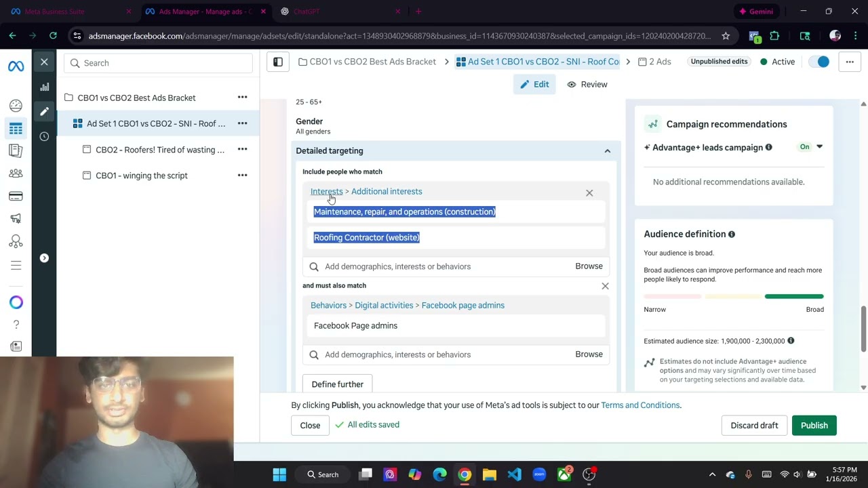This screenshot has width=868, height=488.
Task: Click Facebook page admins breadcrumb link
Action: (463, 305)
